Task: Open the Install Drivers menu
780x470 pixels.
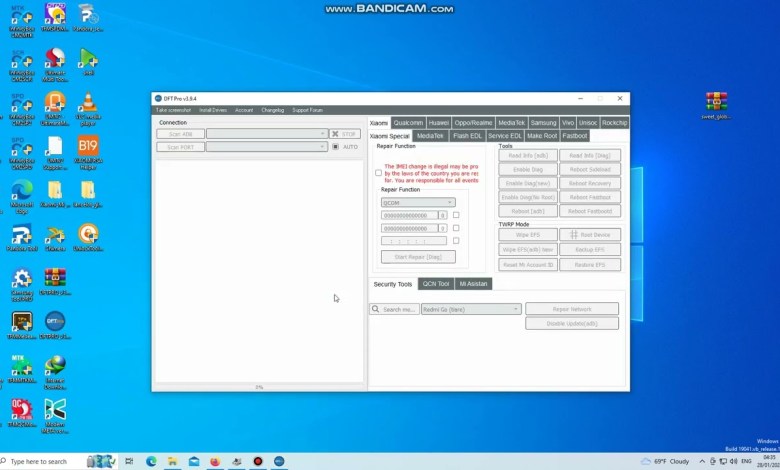Action: point(213,110)
